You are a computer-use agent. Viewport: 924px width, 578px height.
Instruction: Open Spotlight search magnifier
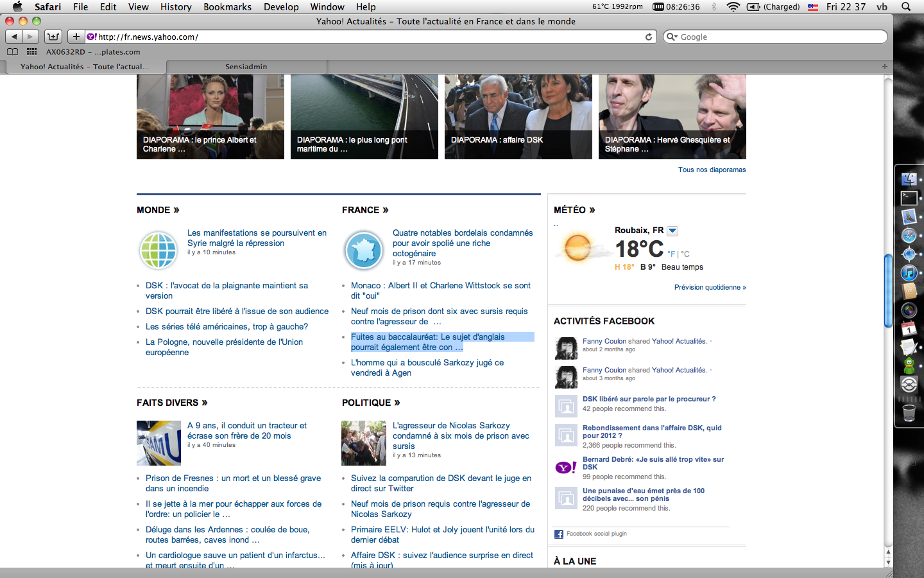(x=906, y=6)
